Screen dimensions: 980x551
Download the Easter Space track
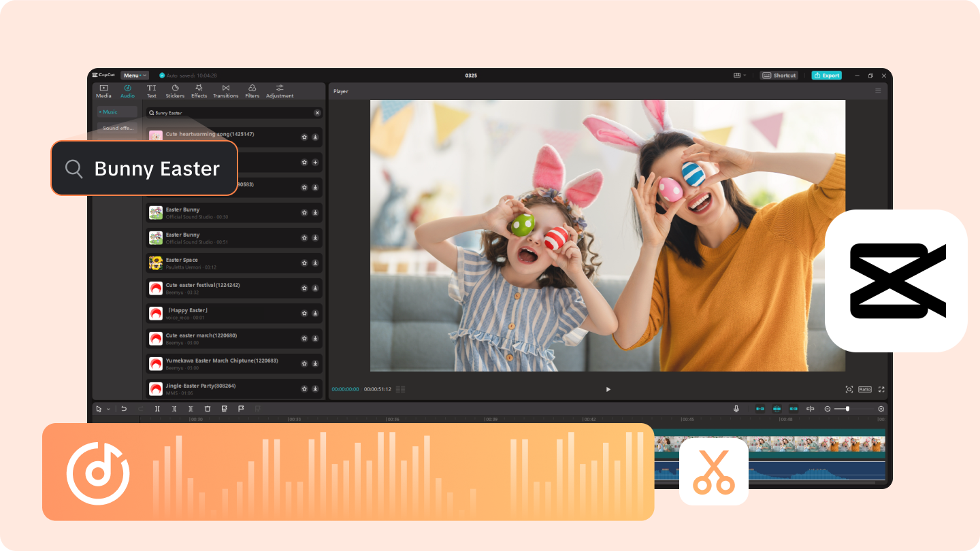(315, 263)
